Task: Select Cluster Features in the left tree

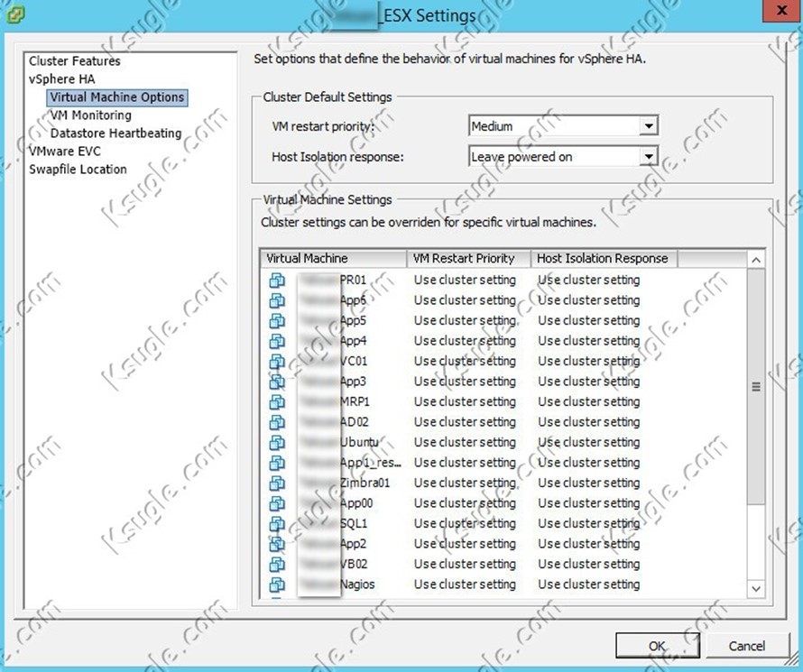Action: pos(75,61)
